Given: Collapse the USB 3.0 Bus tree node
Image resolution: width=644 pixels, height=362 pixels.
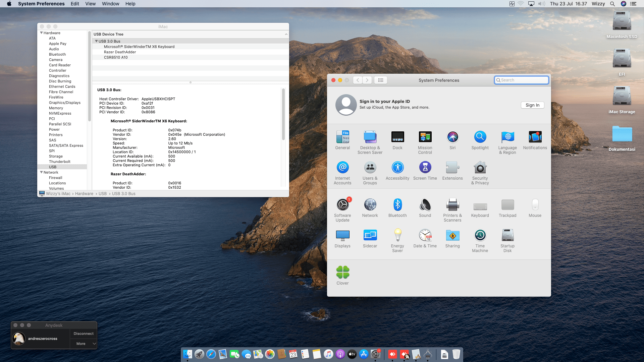Looking at the screenshot, I should coord(96,41).
